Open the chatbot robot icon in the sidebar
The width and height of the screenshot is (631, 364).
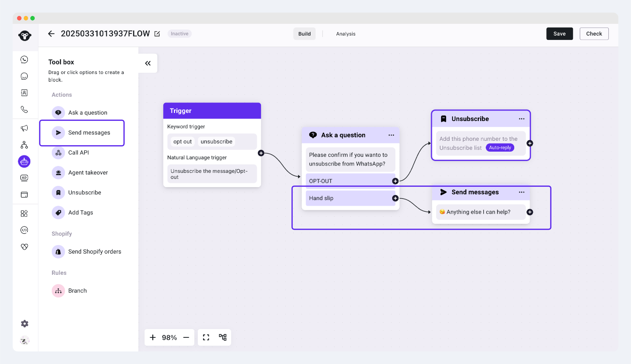click(24, 161)
